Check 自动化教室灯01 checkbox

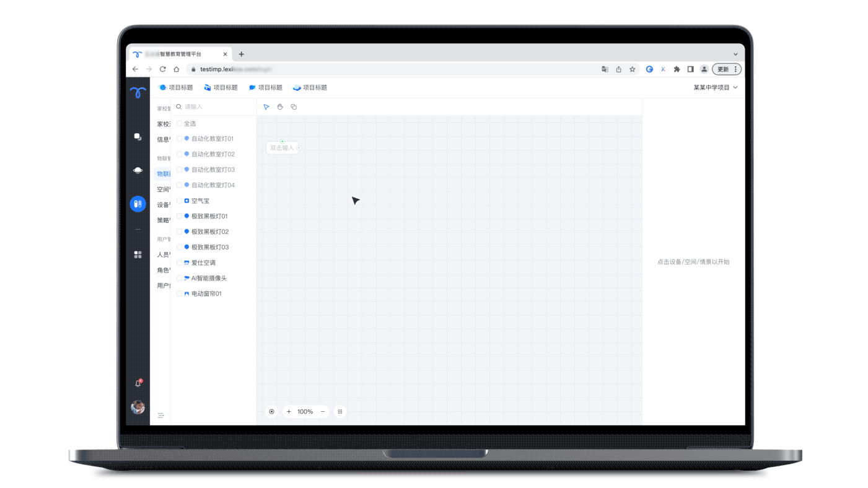[179, 139]
